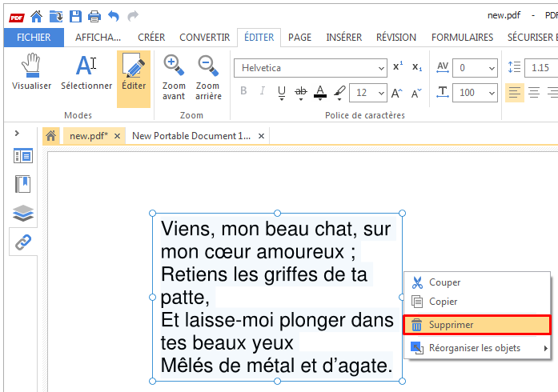Switch to the RÉVISION ribbon tab

point(396,38)
